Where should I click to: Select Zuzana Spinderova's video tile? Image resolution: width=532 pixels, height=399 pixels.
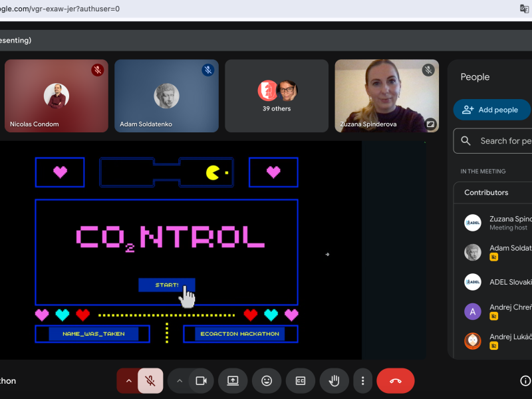coord(386,96)
